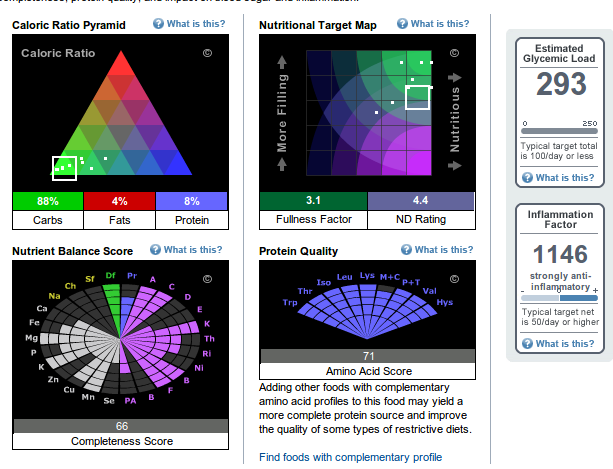Click the green 88% carbs swatch
Screen dimensions: 613x469
[48, 201]
